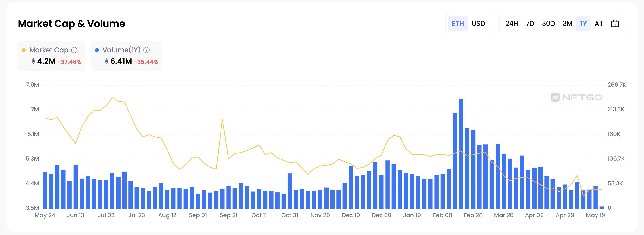Select the 3M time range
This screenshot has width=644, height=235.
pyautogui.click(x=567, y=24)
